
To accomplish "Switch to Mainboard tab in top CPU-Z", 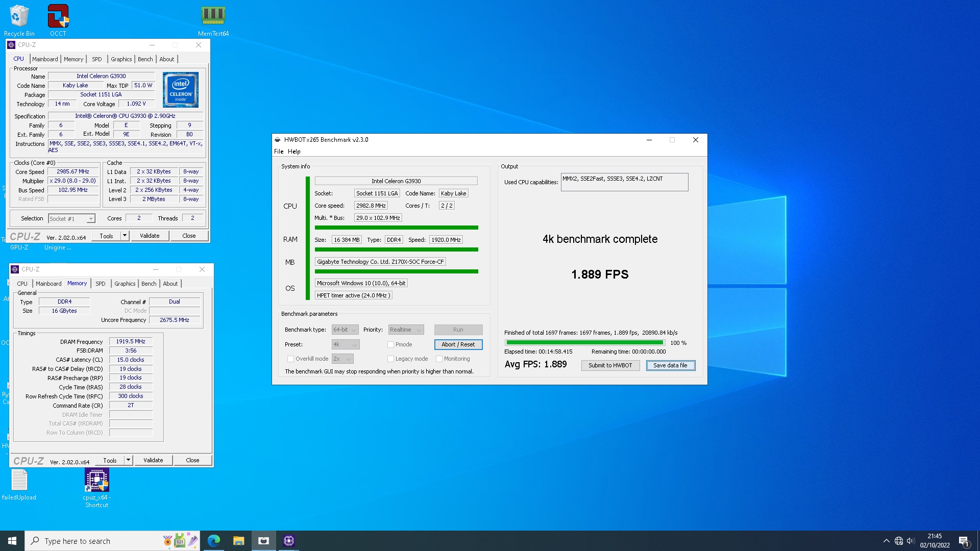I will pyautogui.click(x=45, y=59).
